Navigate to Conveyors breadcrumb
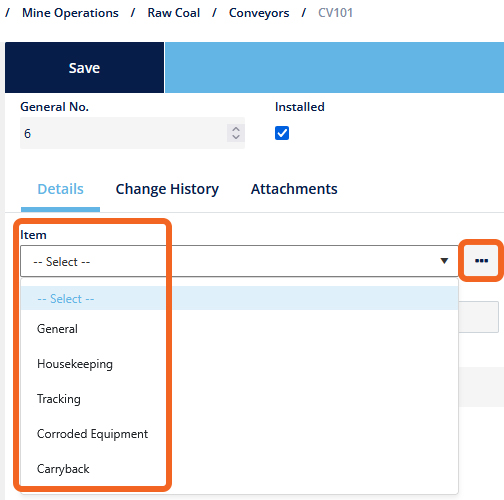Image resolution: width=504 pixels, height=500 pixels. (x=259, y=13)
